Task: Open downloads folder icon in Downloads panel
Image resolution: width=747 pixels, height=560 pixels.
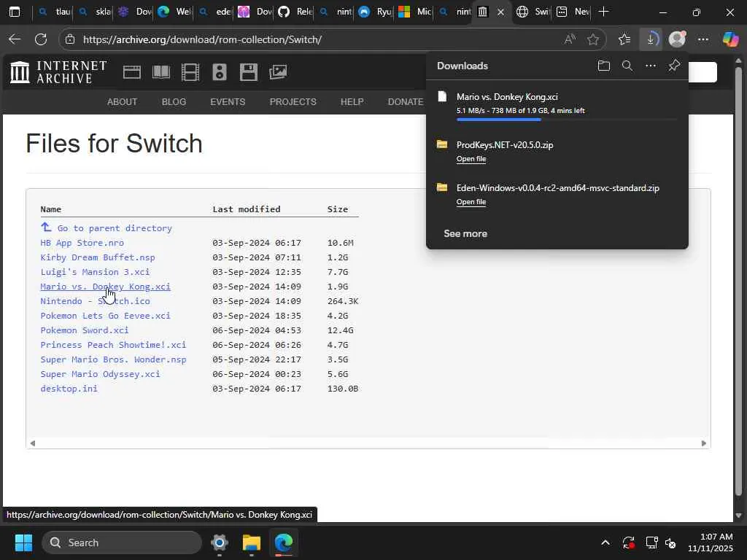Action: [603, 66]
